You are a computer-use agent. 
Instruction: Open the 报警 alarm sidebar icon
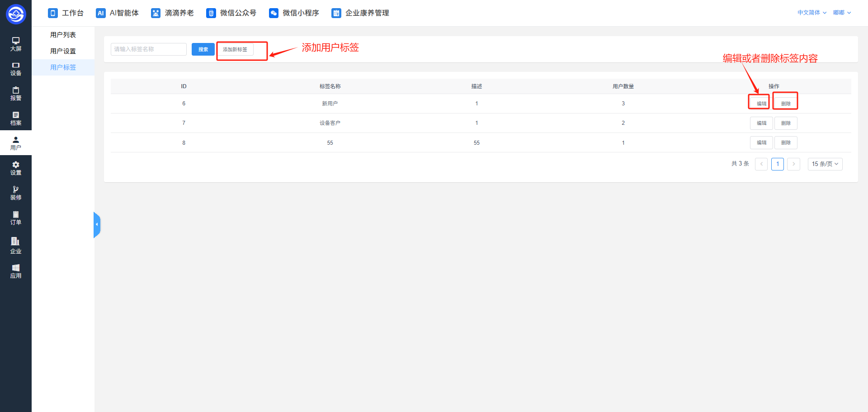(x=16, y=94)
